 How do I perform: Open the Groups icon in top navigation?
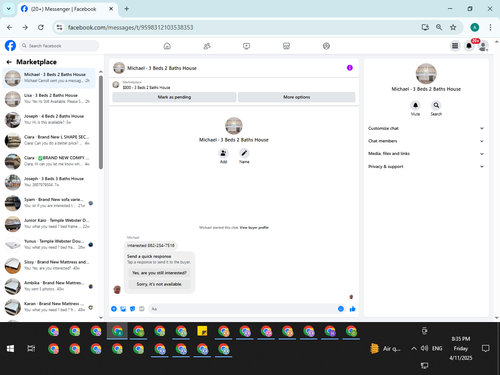point(326,46)
